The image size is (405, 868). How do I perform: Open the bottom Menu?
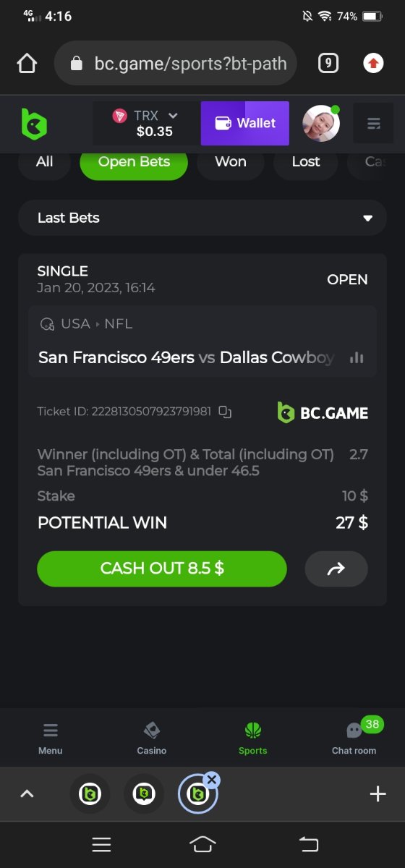point(51,738)
